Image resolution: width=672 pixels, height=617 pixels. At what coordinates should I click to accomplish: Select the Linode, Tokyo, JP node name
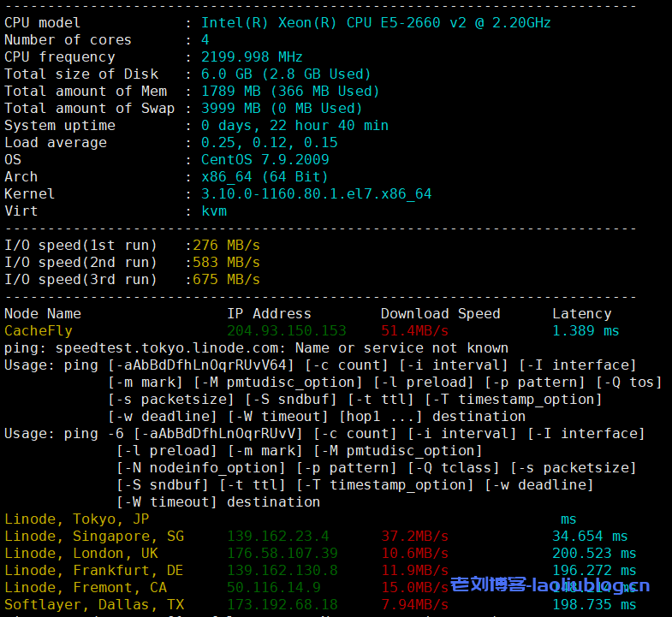tap(77, 519)
